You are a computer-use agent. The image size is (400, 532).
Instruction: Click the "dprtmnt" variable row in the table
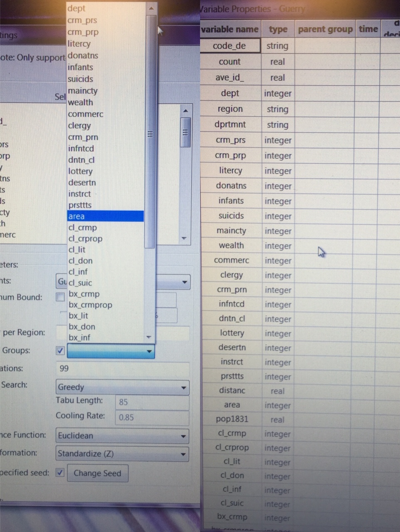pos(230,124)
